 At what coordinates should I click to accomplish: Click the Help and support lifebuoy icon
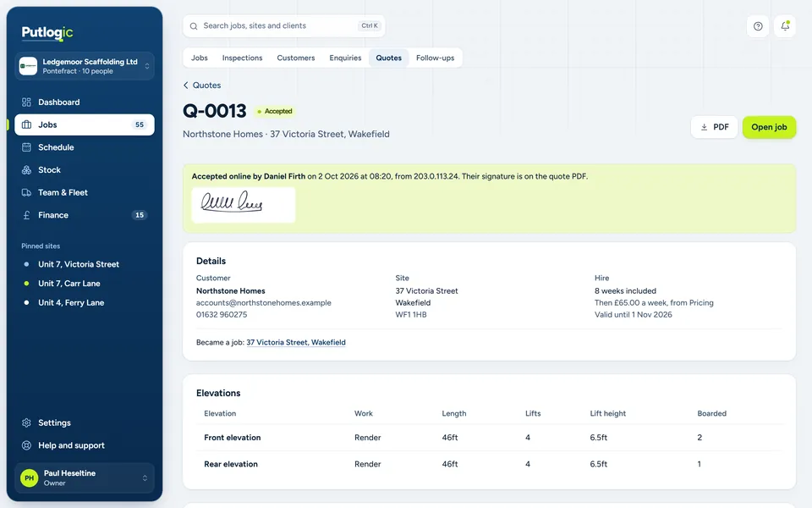(x=26, y=445)
